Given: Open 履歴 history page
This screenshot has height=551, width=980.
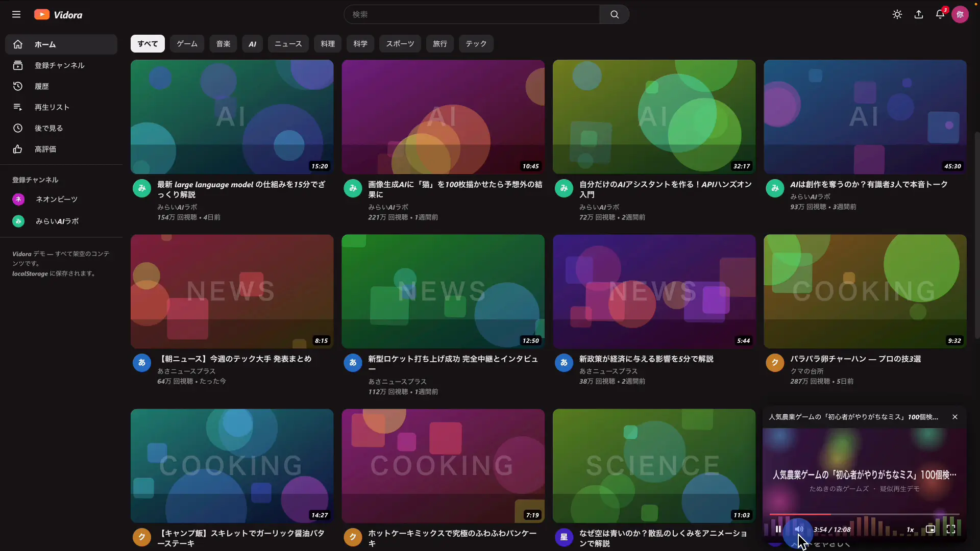Looking at the screenshot, I should pyautogui.click(x=61, y=86).
